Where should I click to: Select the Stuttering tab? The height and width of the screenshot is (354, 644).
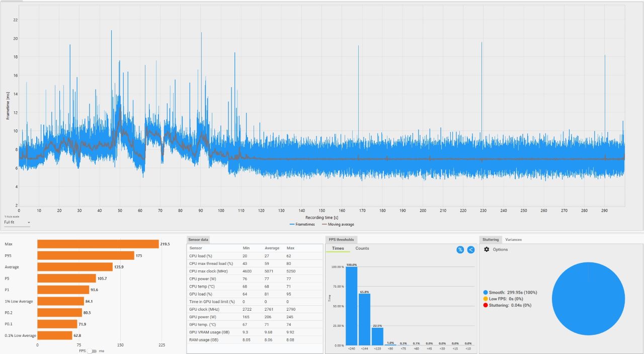pos(490,240)
